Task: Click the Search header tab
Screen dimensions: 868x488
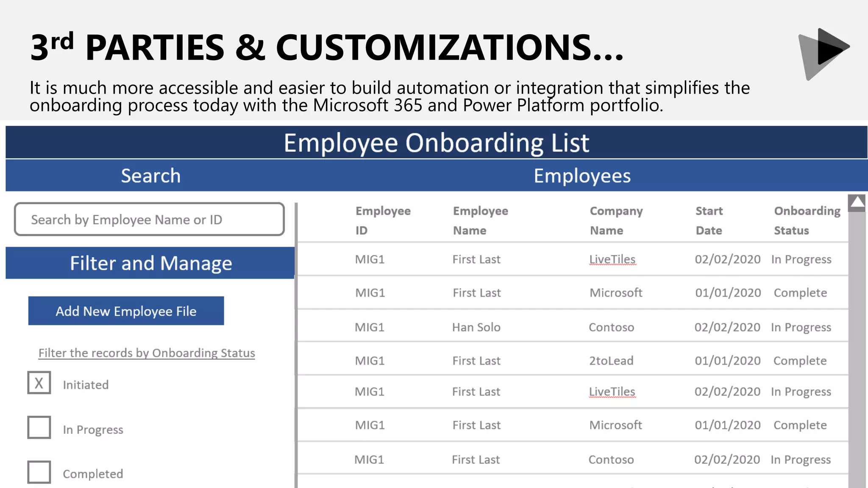Action: point(151,176)
